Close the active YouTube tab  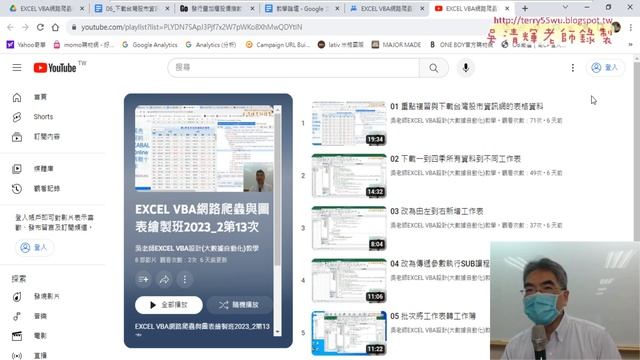(507, 9)
